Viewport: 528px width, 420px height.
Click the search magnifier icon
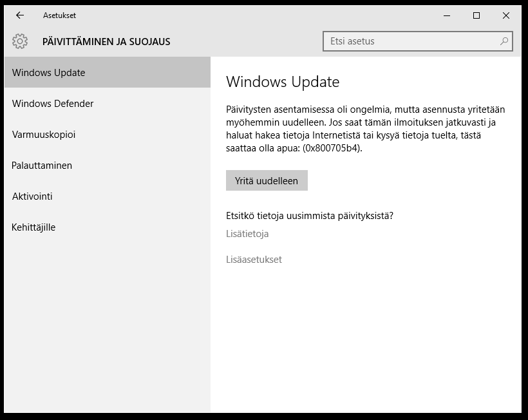click(x=504, y=41)
